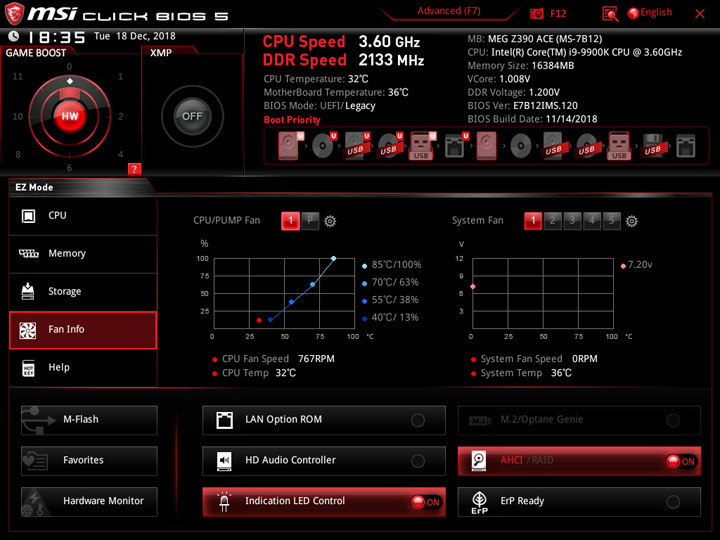Click the AHCI/RAID disk icon
The height and width of the screenshot is (540, 720).
(x=479, y=461)
